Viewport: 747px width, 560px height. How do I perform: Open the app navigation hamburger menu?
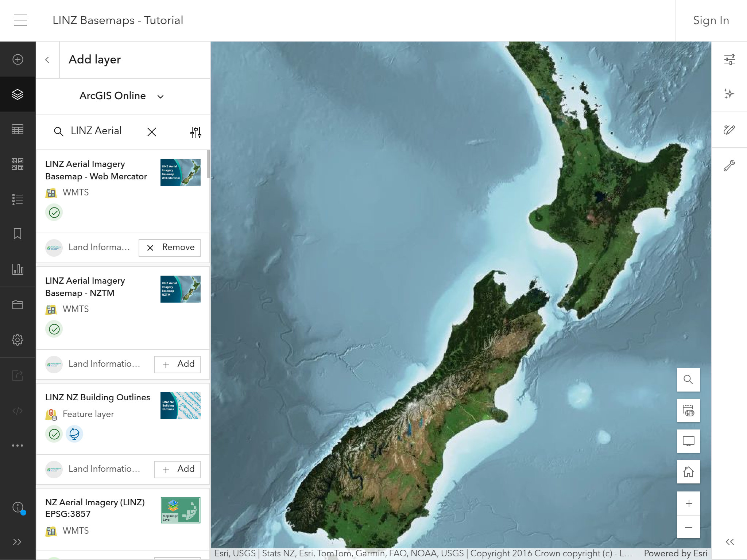20,20
